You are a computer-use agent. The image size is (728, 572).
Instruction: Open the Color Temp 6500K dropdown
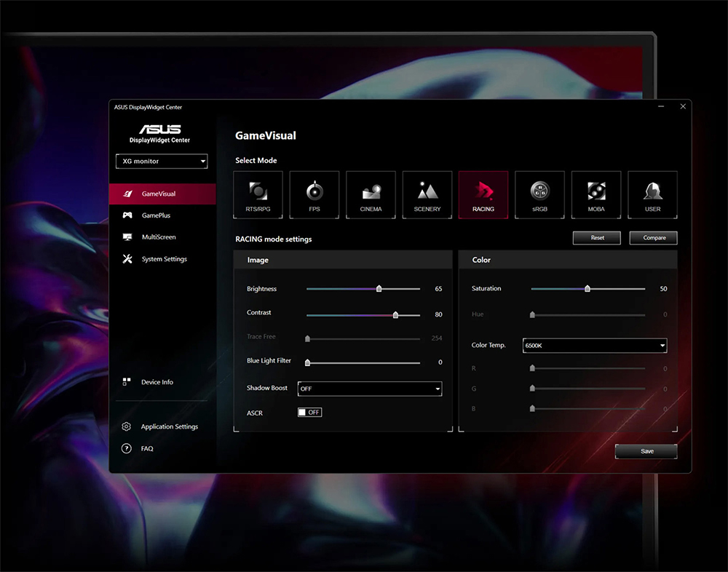tap(594, 345)
